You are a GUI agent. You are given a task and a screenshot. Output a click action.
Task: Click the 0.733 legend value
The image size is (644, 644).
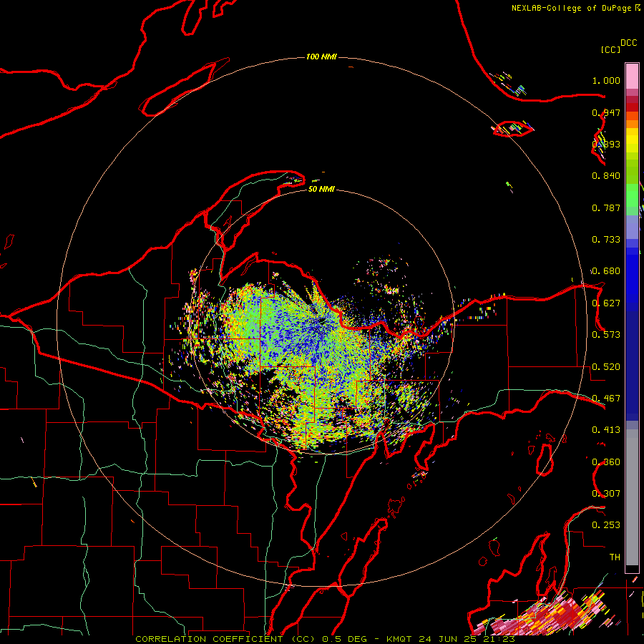[606, 240]
